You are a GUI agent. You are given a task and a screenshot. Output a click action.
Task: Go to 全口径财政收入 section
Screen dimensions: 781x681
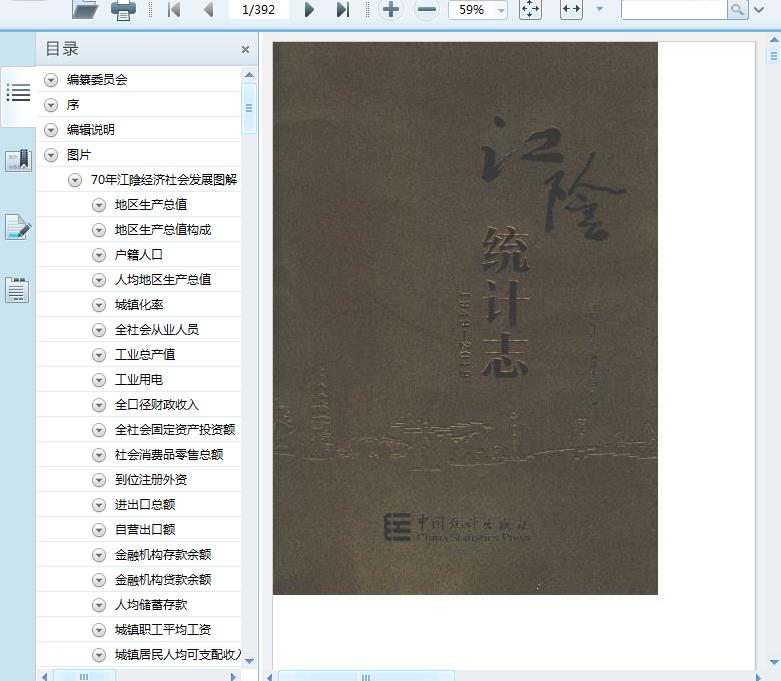(157, 405)
